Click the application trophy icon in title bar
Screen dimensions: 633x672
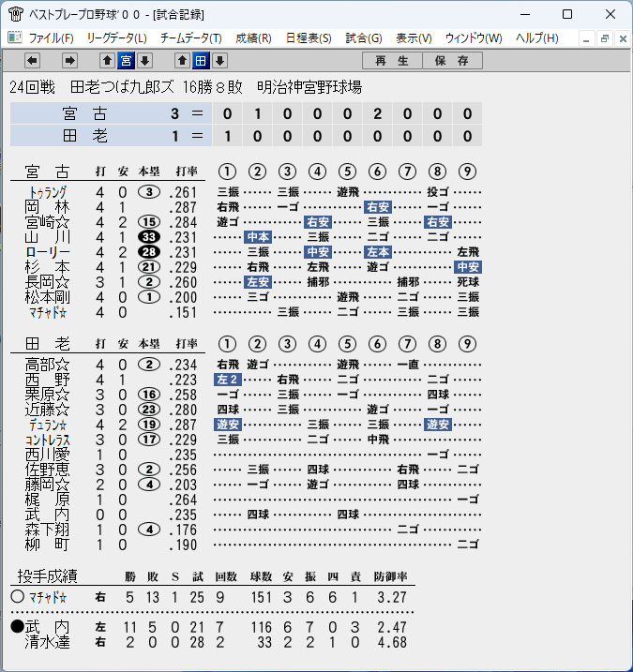tap(15, 14)
